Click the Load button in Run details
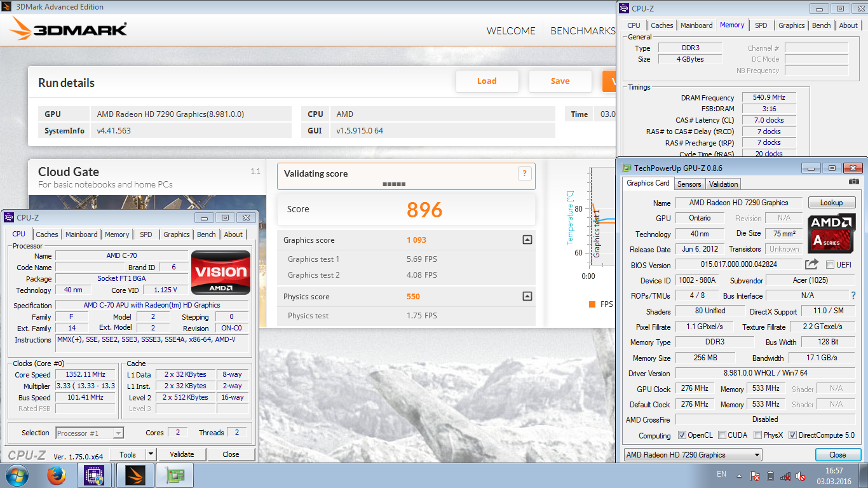868x488 pixels. [x=487, y=81]
